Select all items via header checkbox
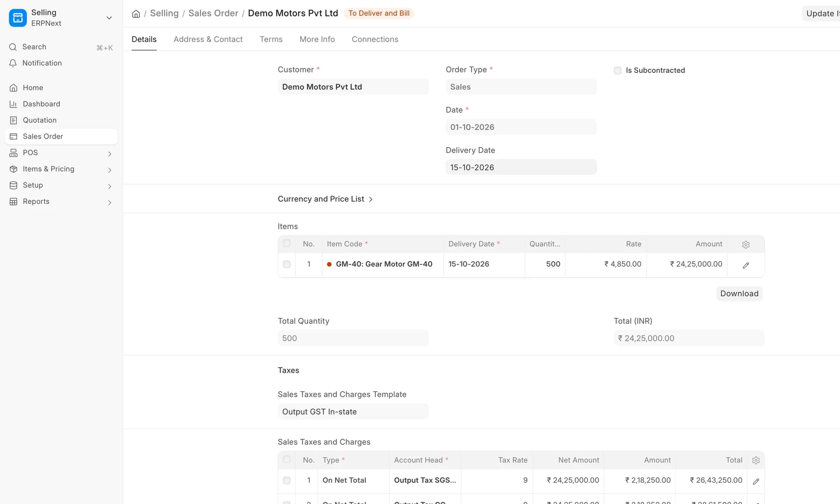 tap(287, 243)
